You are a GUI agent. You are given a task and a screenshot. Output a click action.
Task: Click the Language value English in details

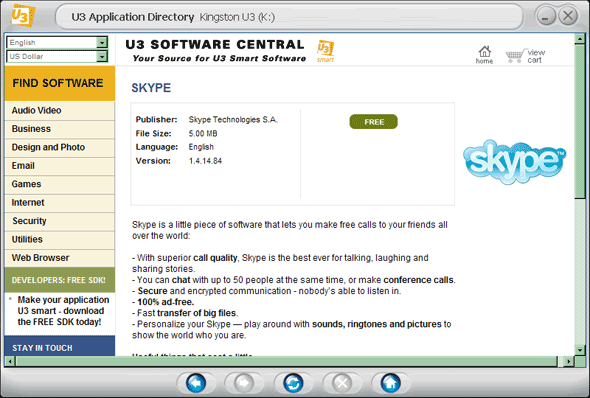coord(201,147)
